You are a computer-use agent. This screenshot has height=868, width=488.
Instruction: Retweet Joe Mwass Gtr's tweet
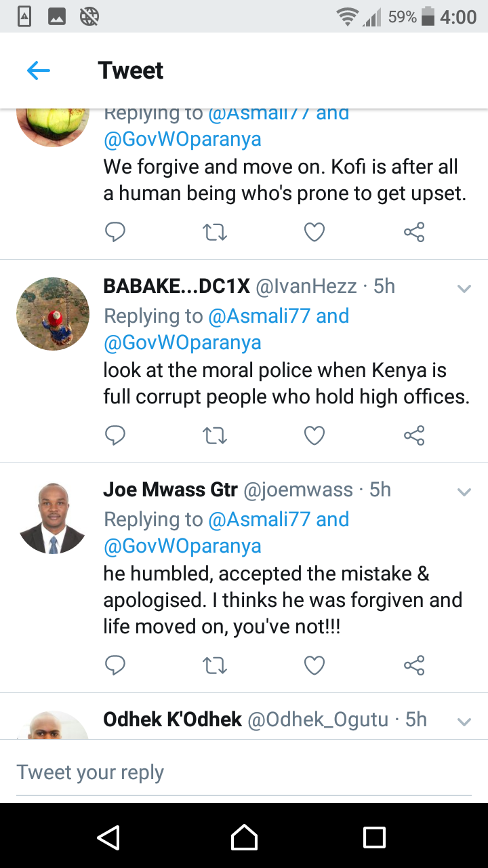click(x=215, y=667)
